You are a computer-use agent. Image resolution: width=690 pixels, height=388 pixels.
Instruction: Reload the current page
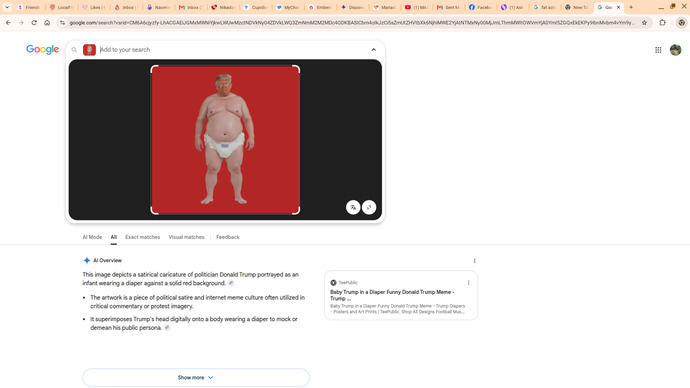[34, 22]
